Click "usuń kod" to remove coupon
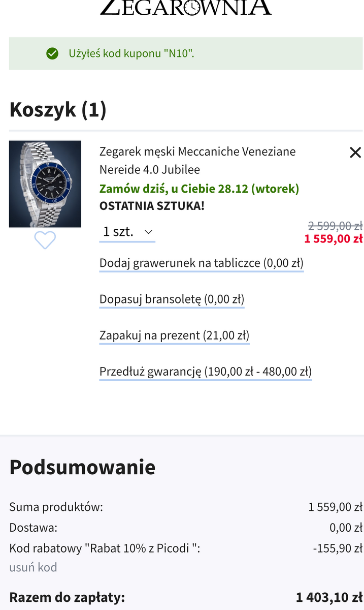The image size is (364, 610). (33, 567)
